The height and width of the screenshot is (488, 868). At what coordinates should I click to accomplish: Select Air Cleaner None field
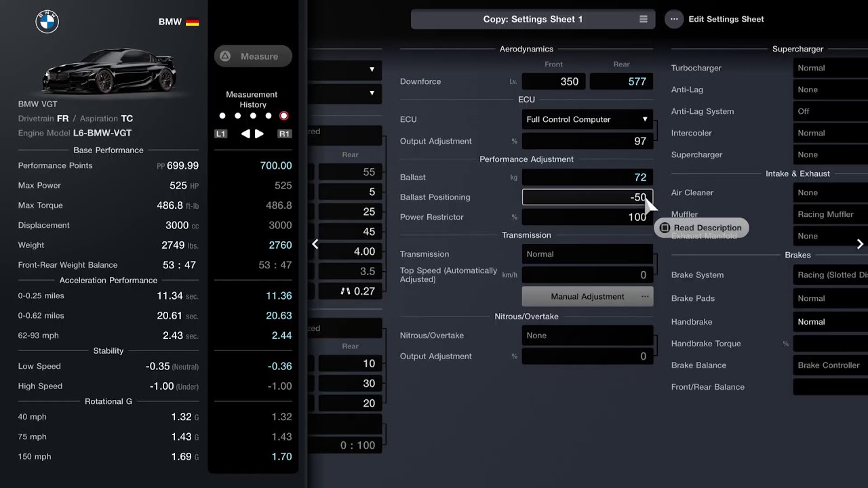pyautogui.click(x=831, y=192)
